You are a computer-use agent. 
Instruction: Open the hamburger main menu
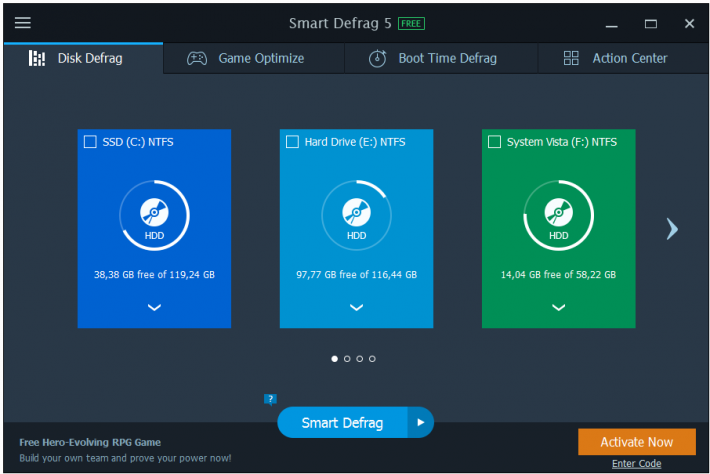(x=23, y=23)
